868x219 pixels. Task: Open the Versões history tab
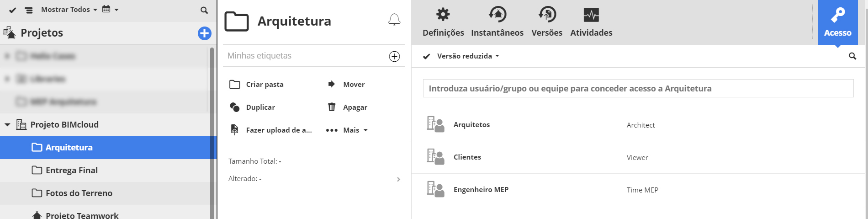click(547, 22)
